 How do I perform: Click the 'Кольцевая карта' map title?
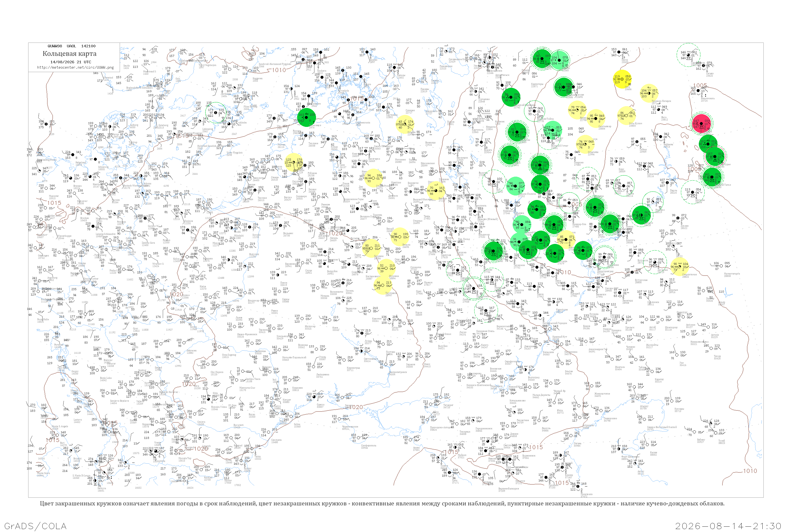[69, 54]
